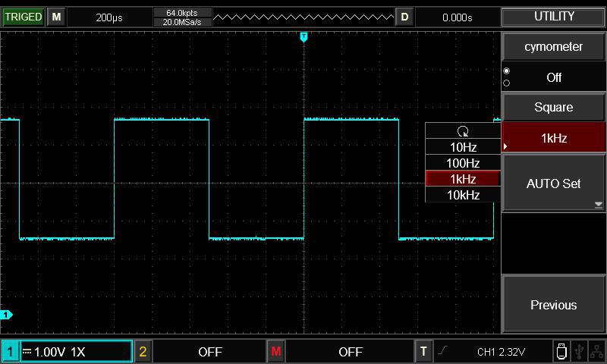Viewport: 607px width, 364px height.
Task: Click the D delay icon
Action: coord(404,17)
